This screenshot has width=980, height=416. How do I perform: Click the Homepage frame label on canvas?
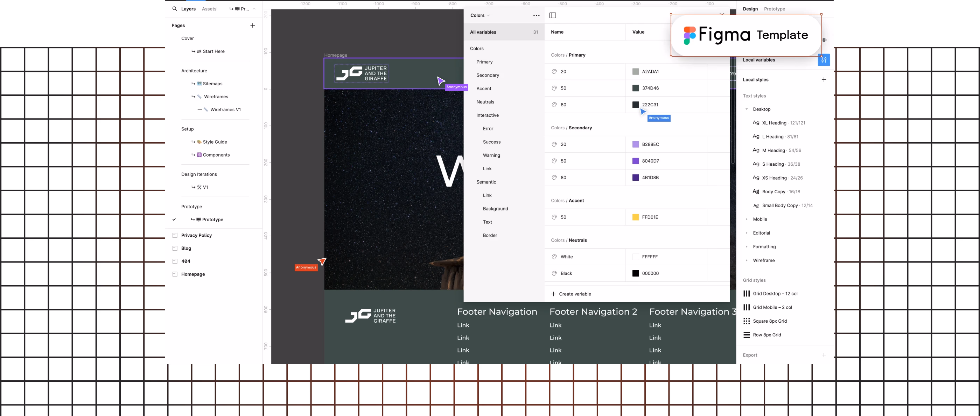[336, 55]
